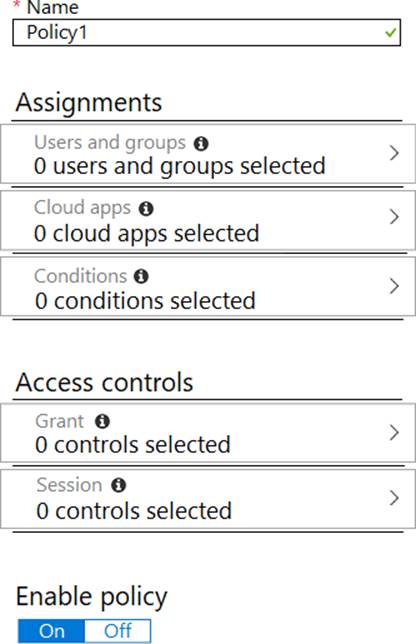The height and width of the screenshot is (644, 416).
Task: Click info icon beside Session
Action: (119, 485)
